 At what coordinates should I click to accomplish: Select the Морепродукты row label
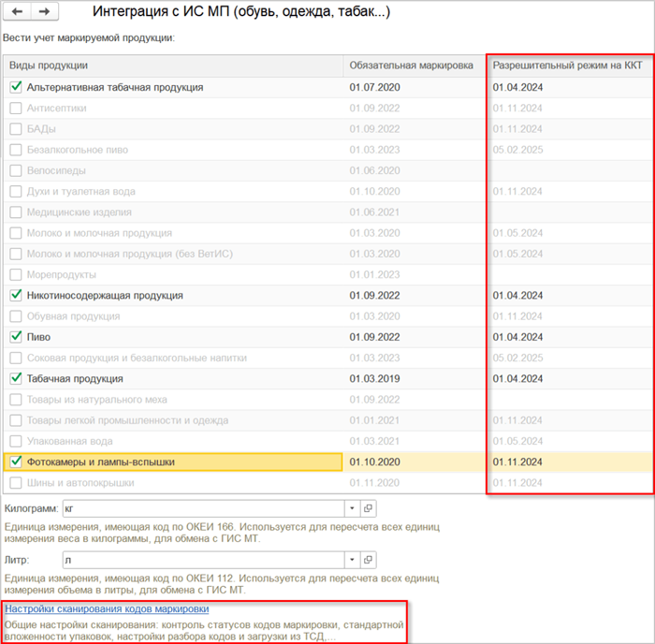tap(62, 274)
